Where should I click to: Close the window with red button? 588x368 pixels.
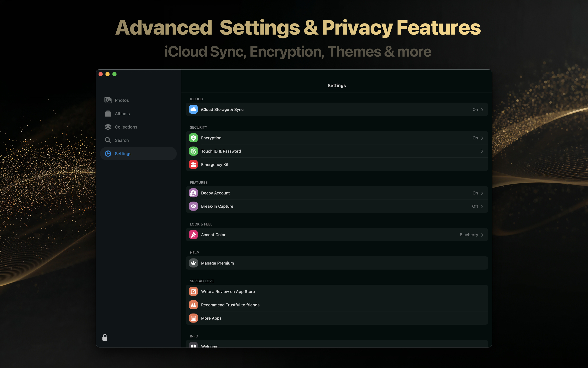tap(101, 74)
